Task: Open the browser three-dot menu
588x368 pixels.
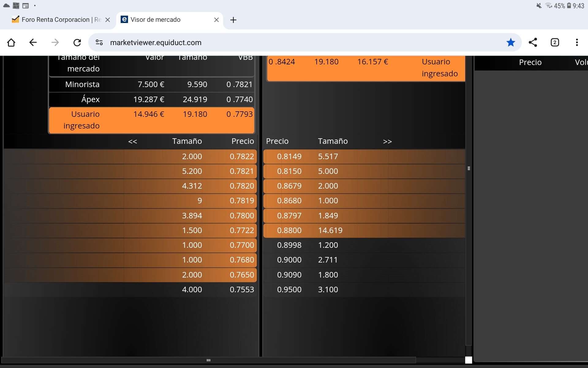Action: click(577, 42)
